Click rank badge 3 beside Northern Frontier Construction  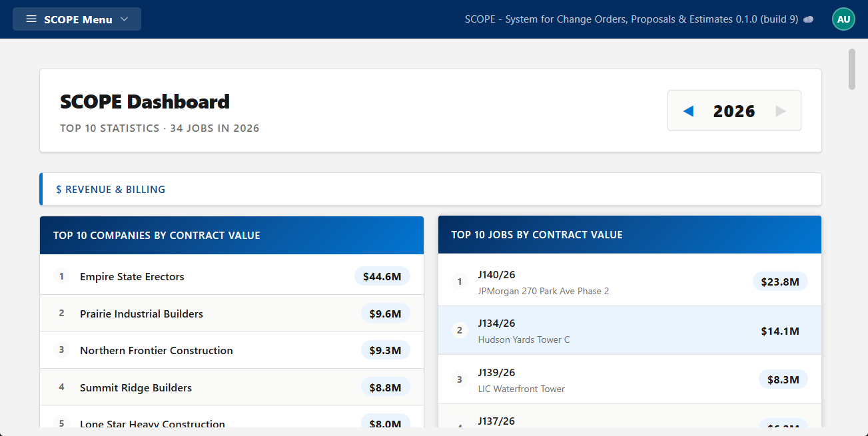point(61,350)
